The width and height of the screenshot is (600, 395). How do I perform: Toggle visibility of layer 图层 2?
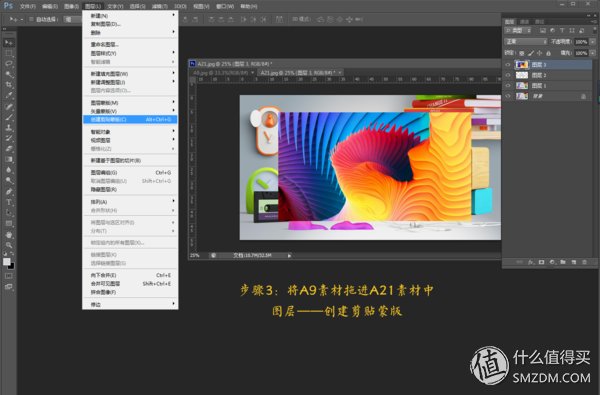coord(508,75)
